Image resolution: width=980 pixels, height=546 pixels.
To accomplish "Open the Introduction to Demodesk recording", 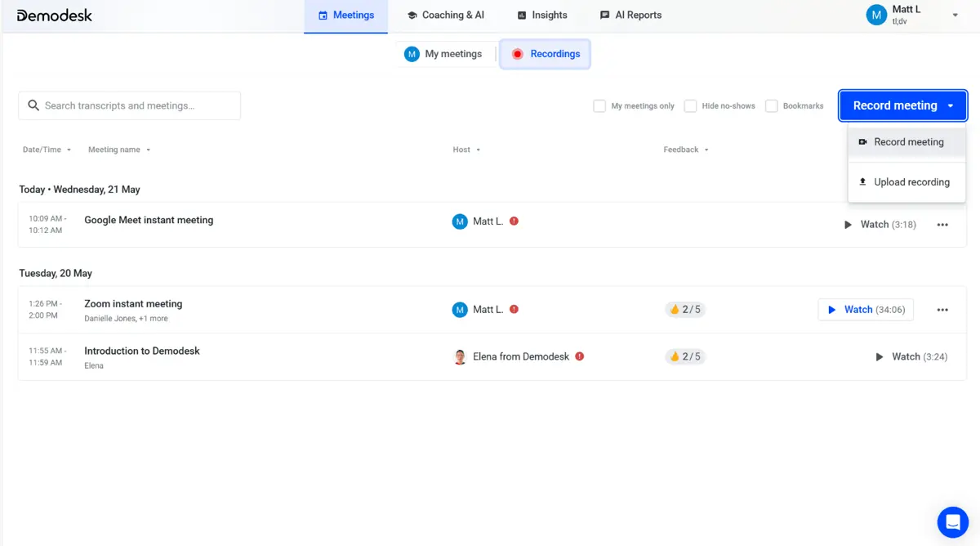I will coord(142,351).
